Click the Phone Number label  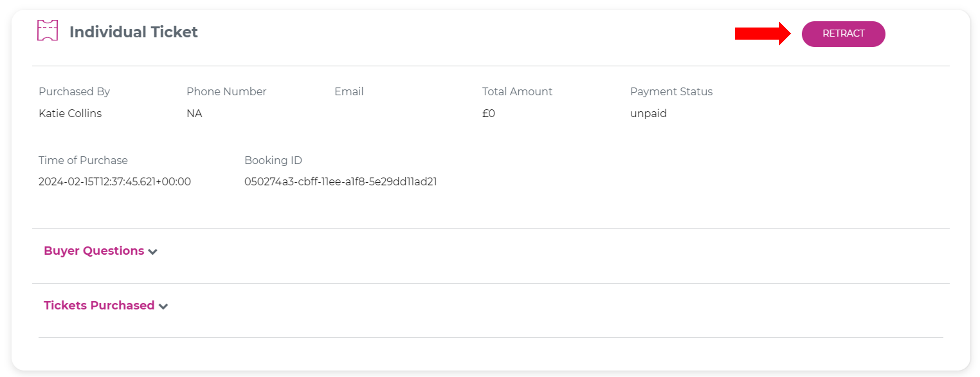[226, 91]
